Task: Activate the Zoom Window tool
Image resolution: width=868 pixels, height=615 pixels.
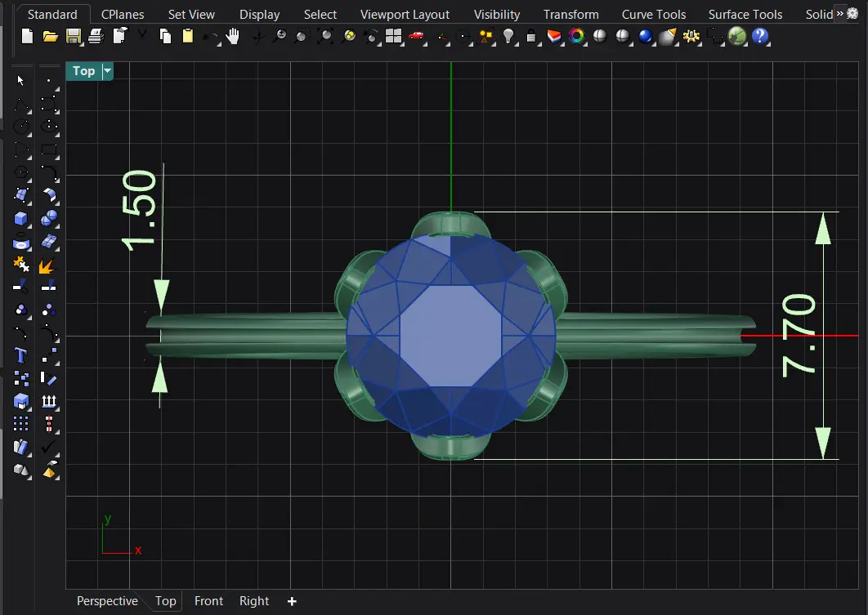Action: 302,37
